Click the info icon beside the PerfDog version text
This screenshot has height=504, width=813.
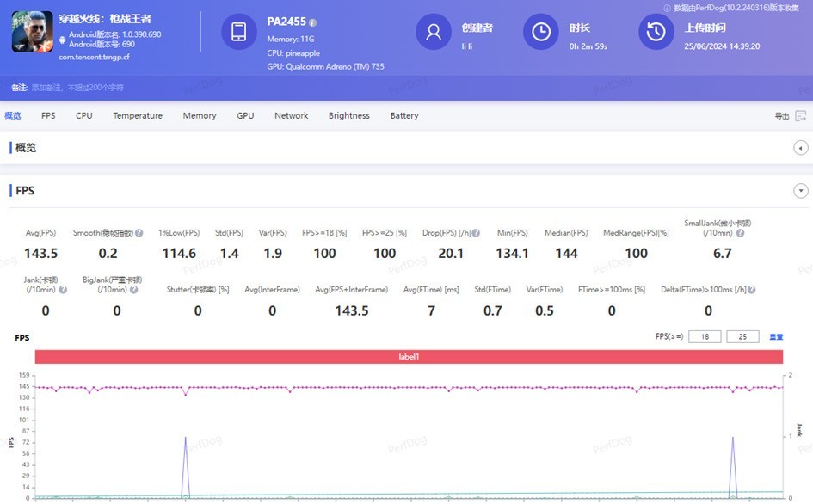[x=668, y=7]
